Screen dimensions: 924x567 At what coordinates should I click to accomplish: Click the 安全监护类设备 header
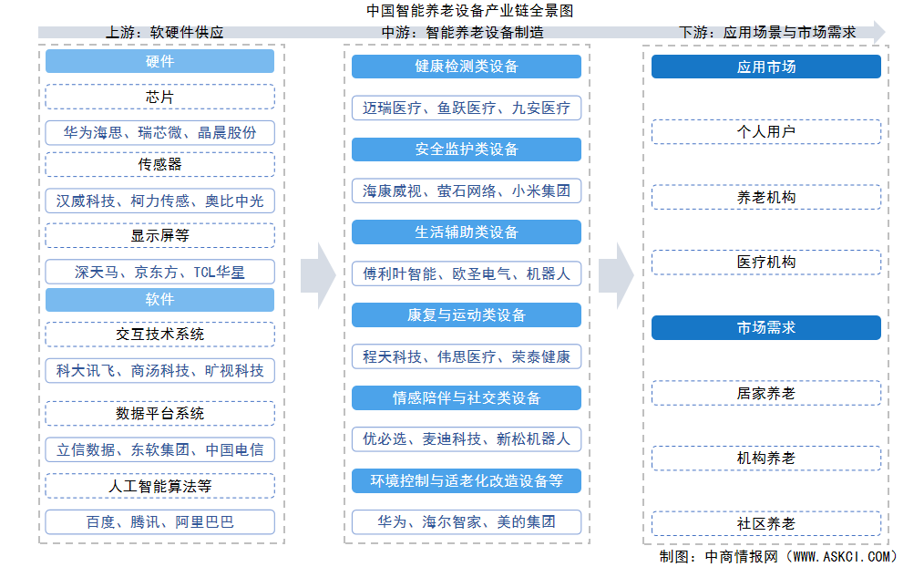[x=466, y=149]
